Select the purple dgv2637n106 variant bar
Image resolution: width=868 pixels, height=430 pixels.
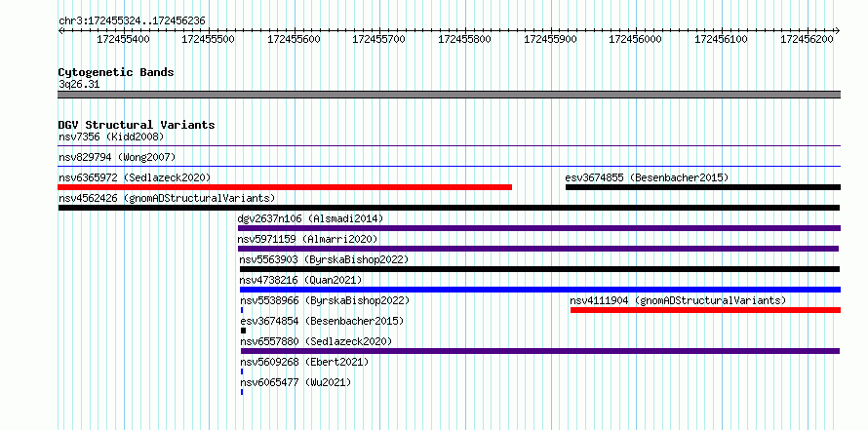click(x=539, y=228)
